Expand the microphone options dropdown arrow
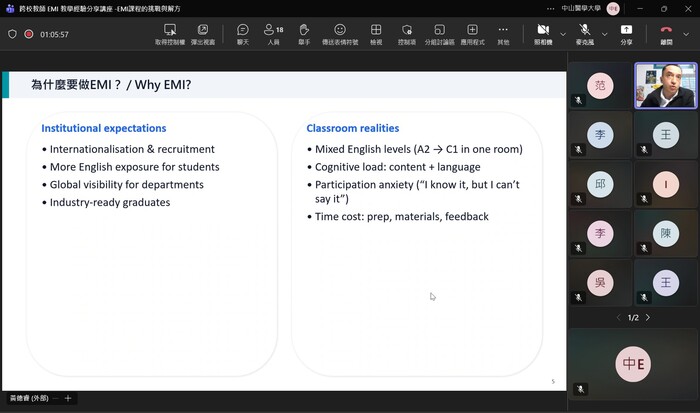The height and width of the screenshot is (413, 700). pyautogui.click(x=604, y=33)
